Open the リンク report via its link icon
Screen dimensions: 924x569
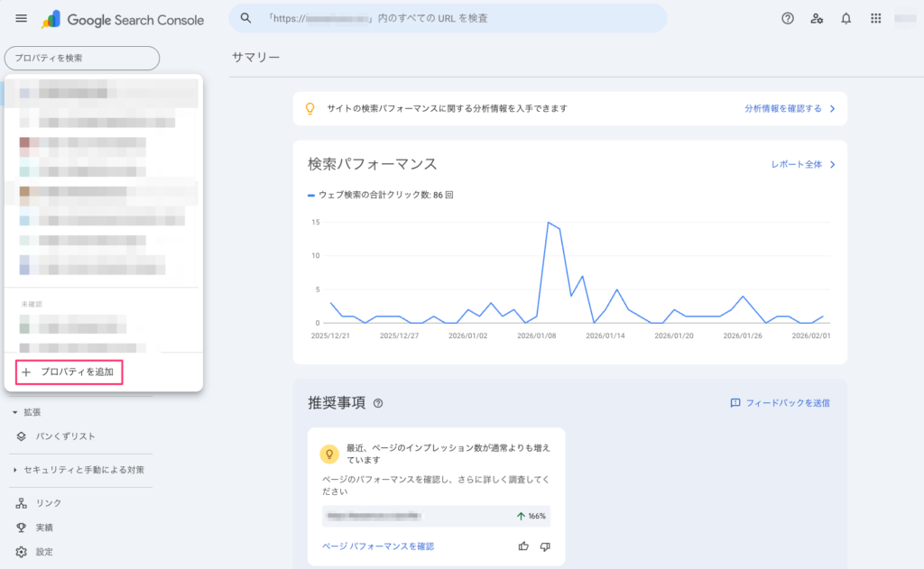pyautogui.click(x=20, y=502)
